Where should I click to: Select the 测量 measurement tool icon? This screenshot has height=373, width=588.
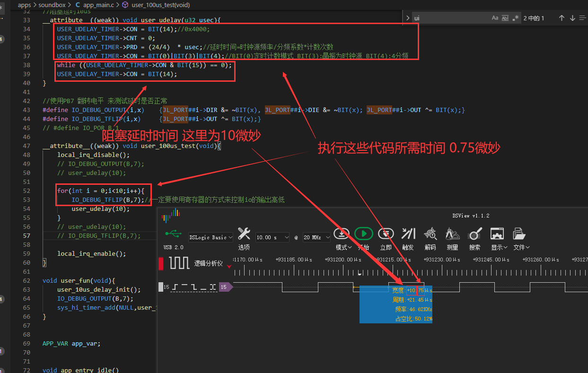pyautogui.click(x=453, y=234)
